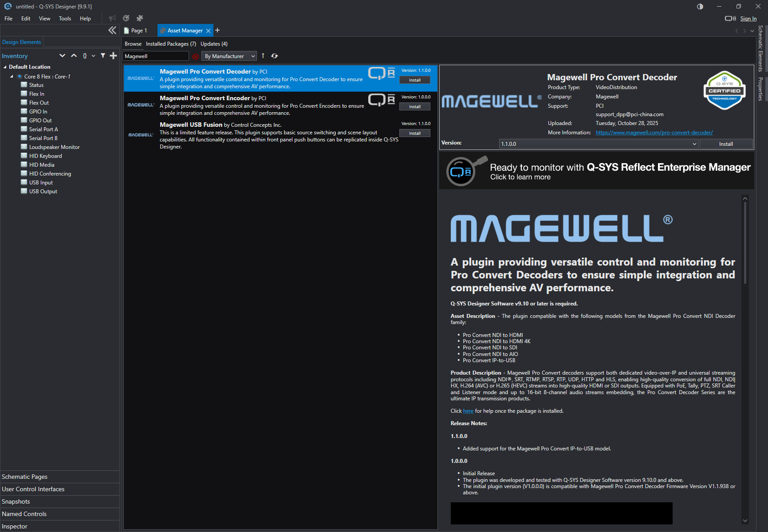Toggle the dark/light theme contrast icon

pyautogui.click(x=700, y=6)
